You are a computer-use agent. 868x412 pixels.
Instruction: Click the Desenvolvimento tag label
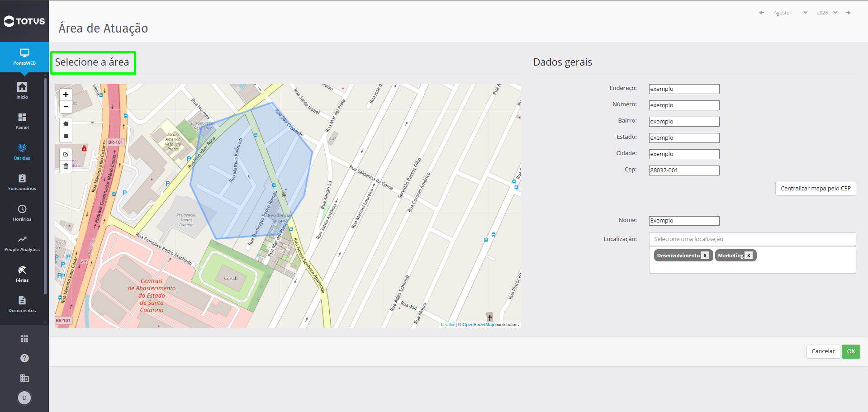point(678,256)
